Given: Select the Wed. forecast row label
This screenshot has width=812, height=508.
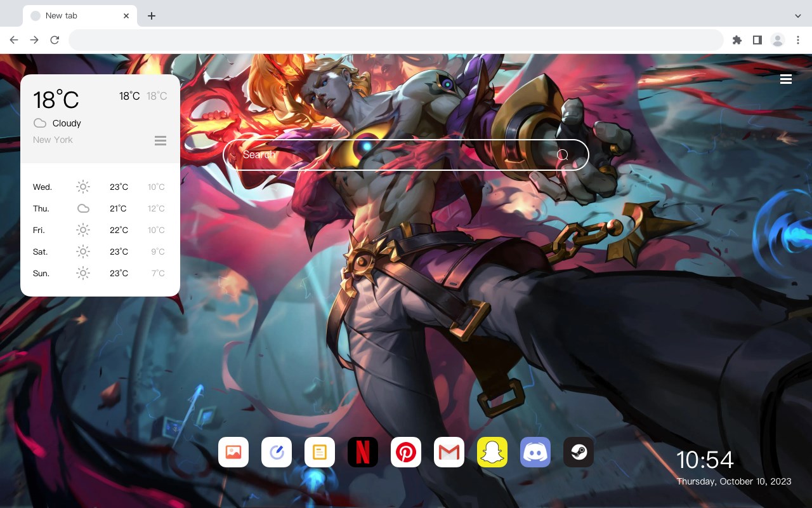Looking at the screenshot, I should pos(43,187).
